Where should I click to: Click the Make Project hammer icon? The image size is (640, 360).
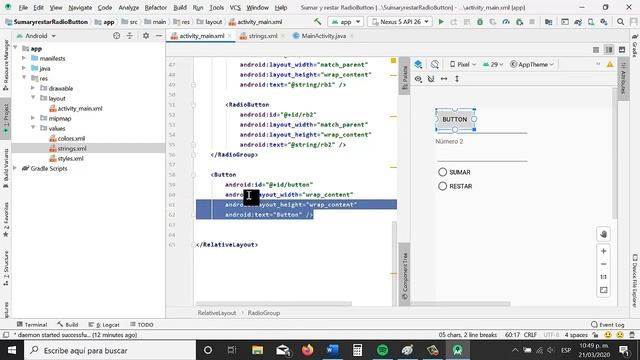(318, 22)
